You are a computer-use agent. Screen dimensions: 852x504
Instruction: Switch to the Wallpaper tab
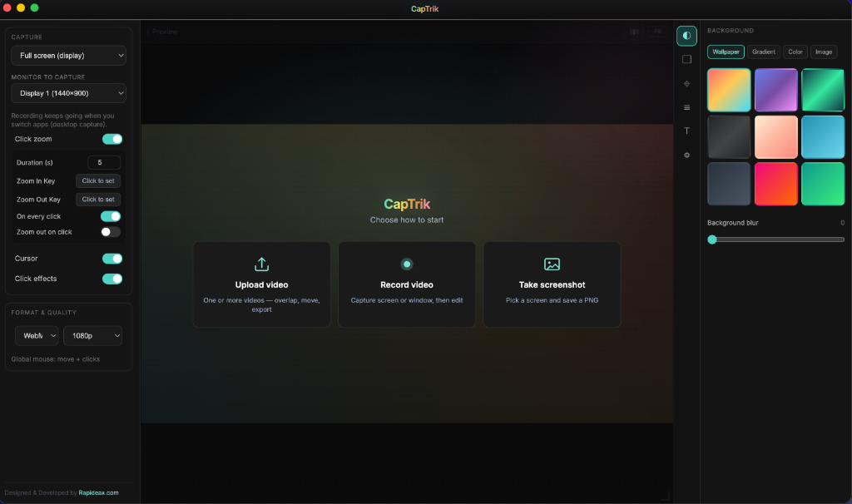click(726, 52)
